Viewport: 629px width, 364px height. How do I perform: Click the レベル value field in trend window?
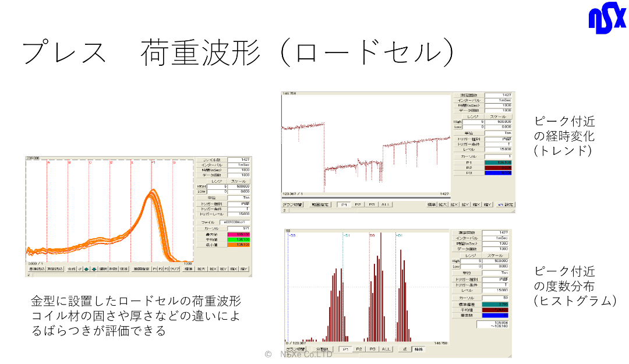(x=498, y=149)
